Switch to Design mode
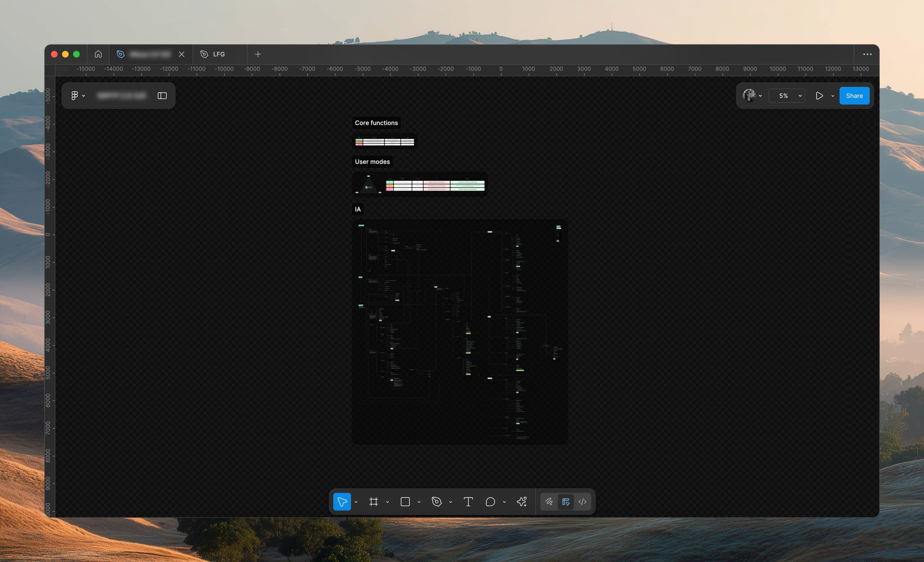The height and width of the screenshot is (562, 924). pyautogui.click(x=566, y=502)
